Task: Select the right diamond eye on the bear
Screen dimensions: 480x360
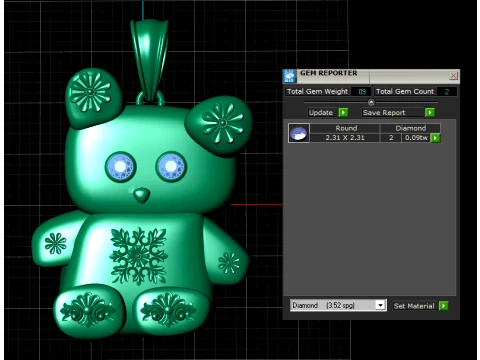Action: point(171,166)
